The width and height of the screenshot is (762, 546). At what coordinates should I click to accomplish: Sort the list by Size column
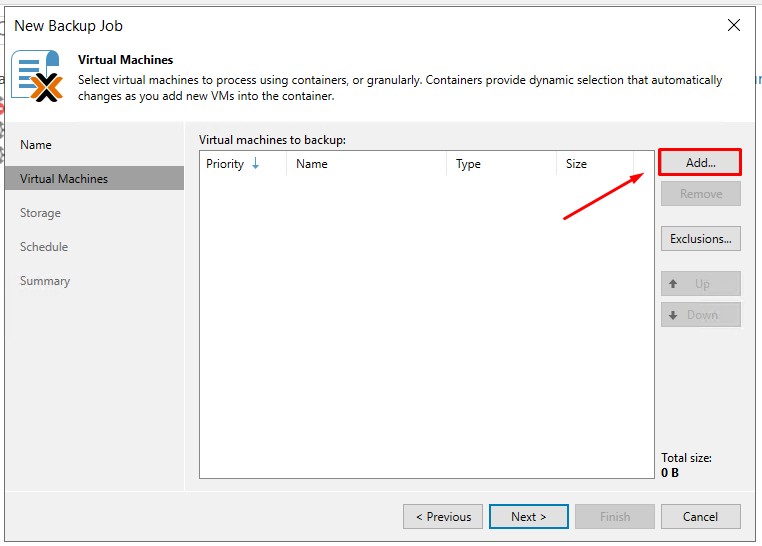point(594,164)
